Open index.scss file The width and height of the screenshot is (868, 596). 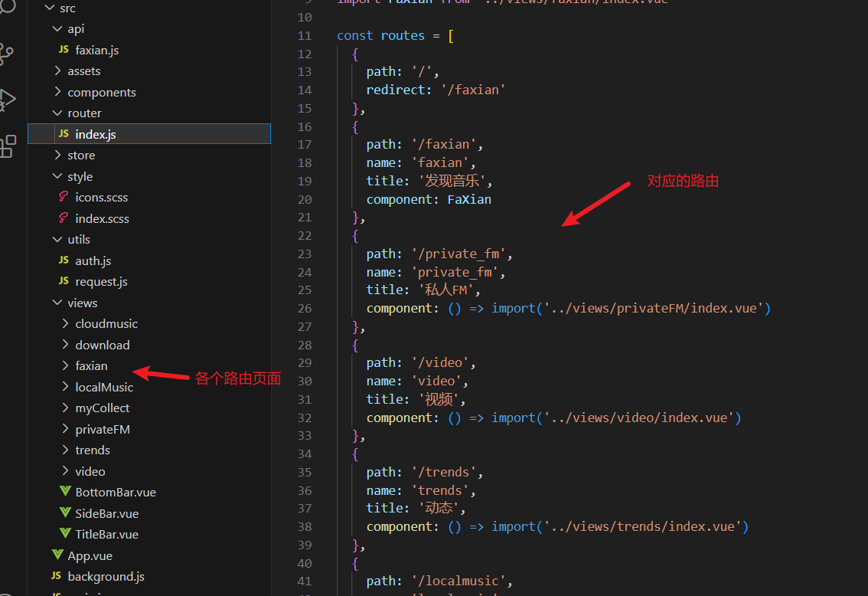tap(102, 219)
